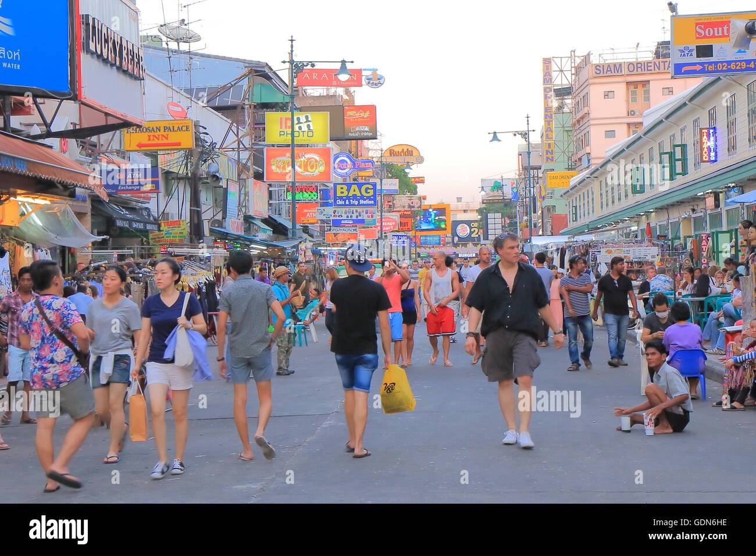
Task: Click the SIM CARD sign
Action: pos(400,239)
